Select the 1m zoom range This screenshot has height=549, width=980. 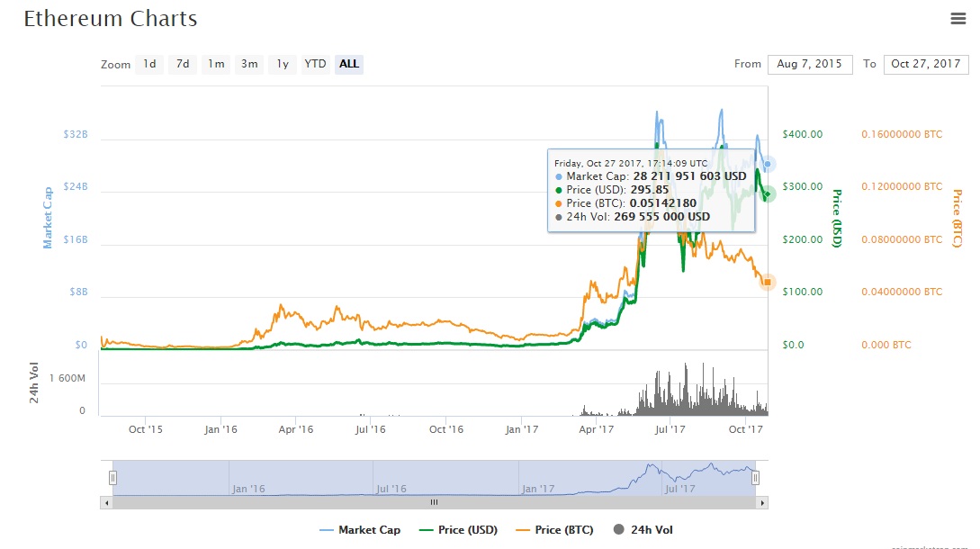click(x=216, y=64)
